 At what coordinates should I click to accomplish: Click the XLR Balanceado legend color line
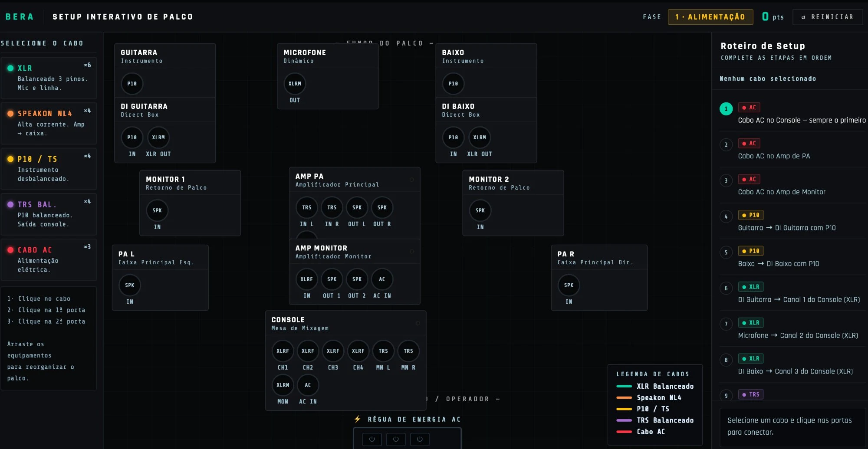[624, 387]
